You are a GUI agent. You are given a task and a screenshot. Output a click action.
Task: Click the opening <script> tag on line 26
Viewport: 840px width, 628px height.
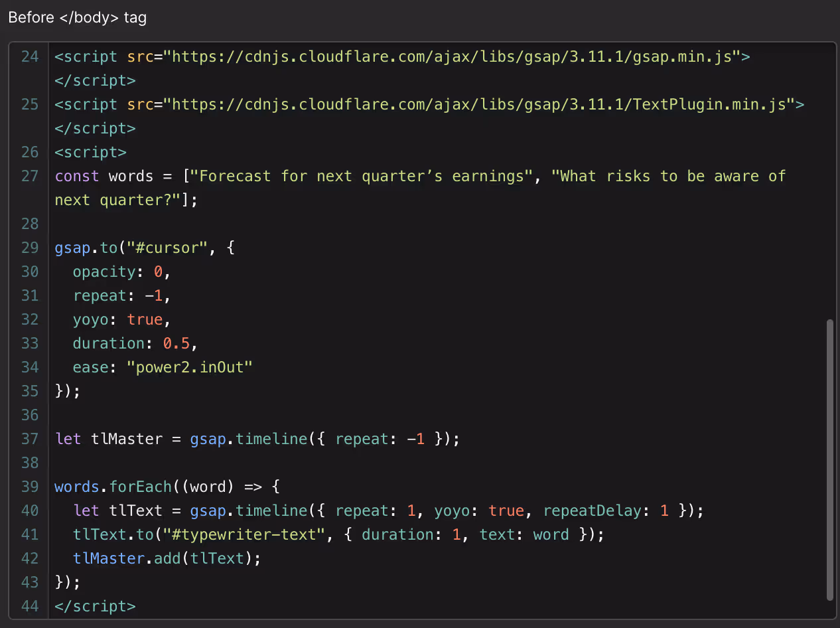click(90, 152)
